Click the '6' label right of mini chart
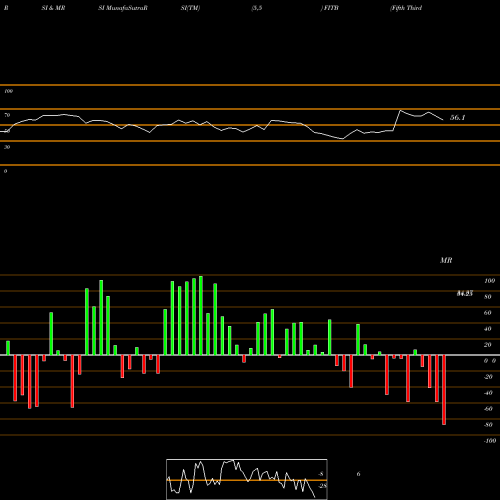Screen dimensions: 500x500 [358, 474]
